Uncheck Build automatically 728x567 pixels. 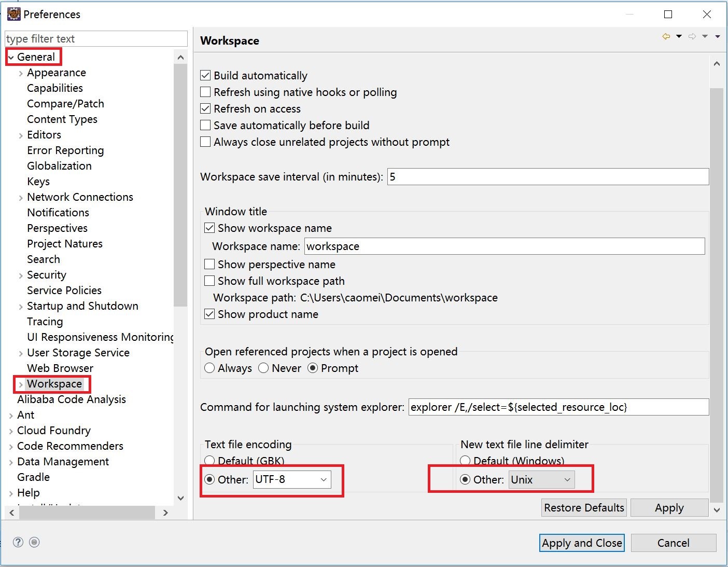point(206,76)
